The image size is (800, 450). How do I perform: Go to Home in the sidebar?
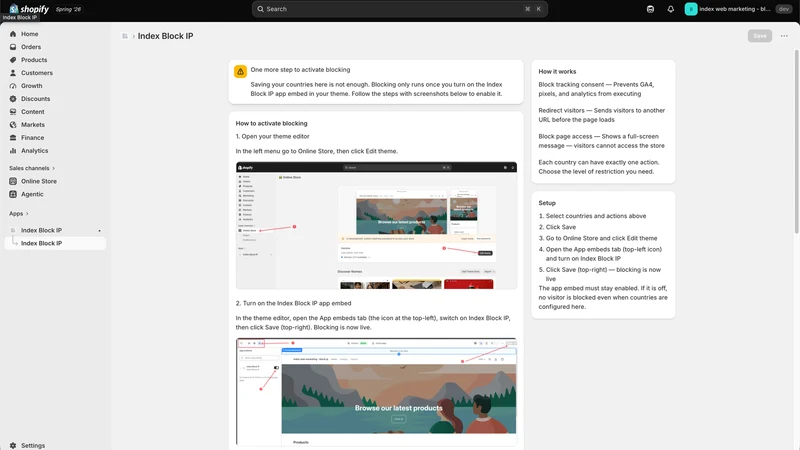point(55,34)
